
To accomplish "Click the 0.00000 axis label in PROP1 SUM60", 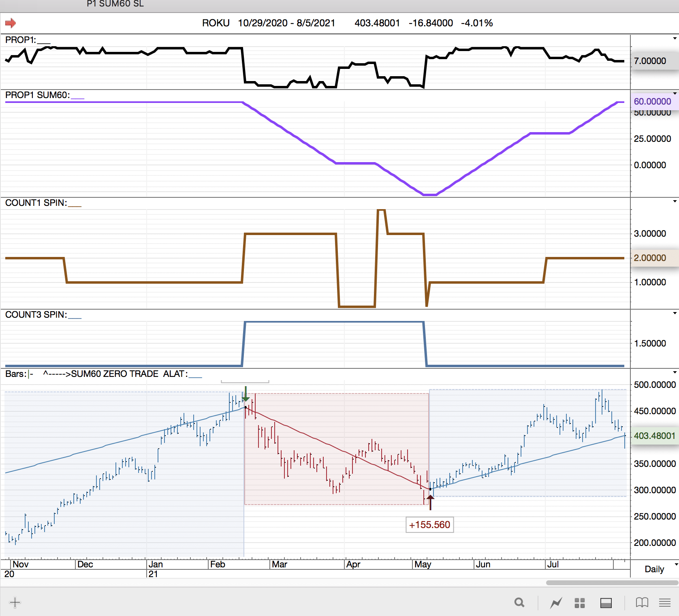I will [650, 165].
